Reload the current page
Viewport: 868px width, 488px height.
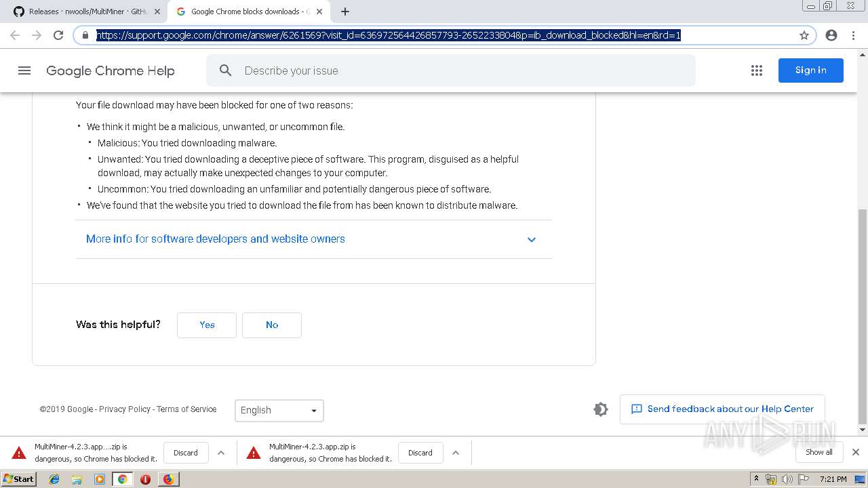pyautogui.click(x=58, y=35)
